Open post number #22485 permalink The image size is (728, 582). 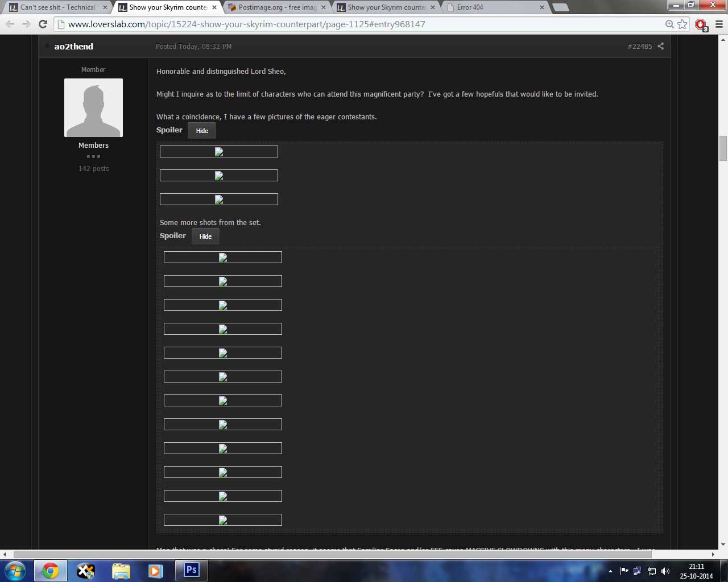coord(639,47)
